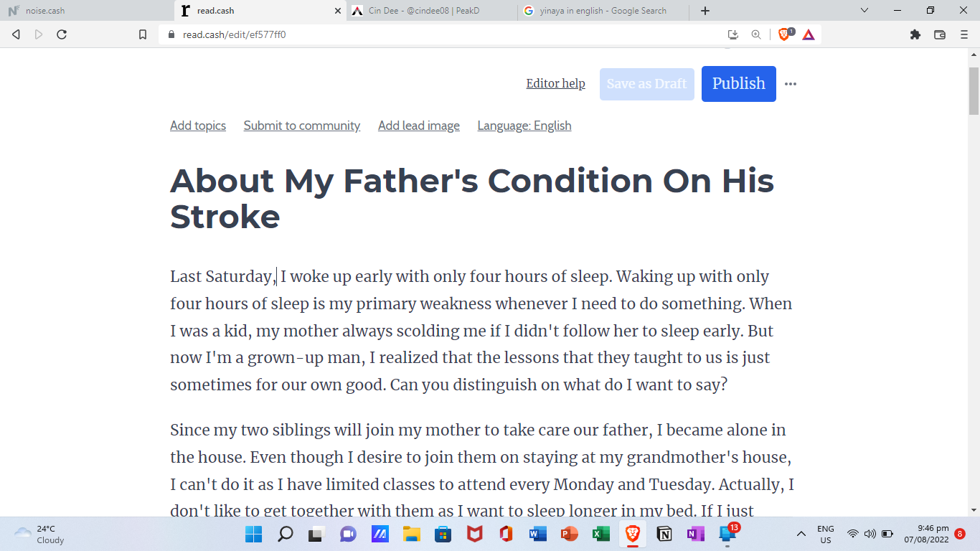Screen dimensions: 980x551
Task: Open the Extensions puzzle icon
Action: pyautogui.click(x=915, y=34)
